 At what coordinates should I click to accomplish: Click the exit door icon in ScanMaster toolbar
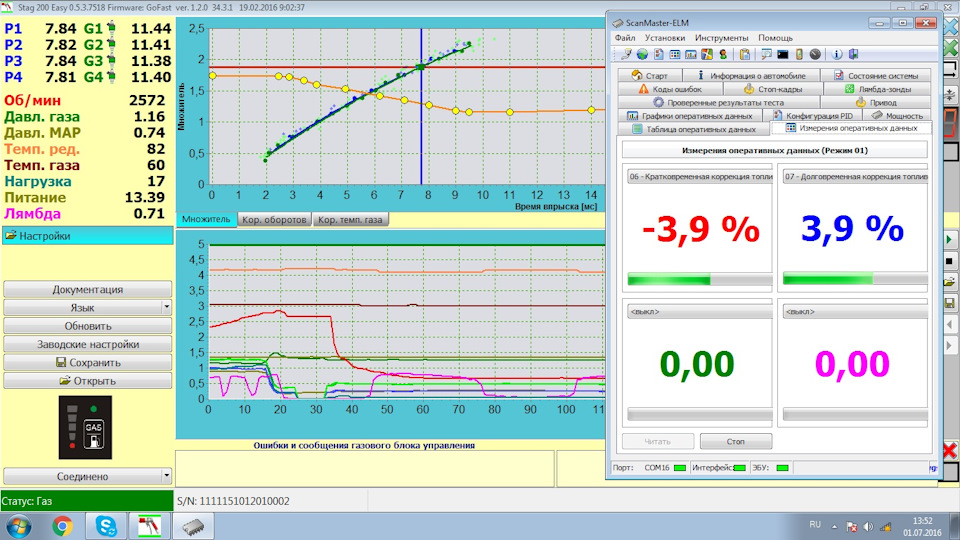point(853,54)
